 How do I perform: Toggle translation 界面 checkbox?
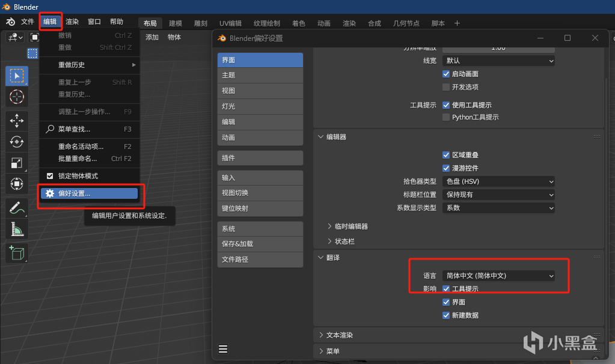[x=446, y=302]
